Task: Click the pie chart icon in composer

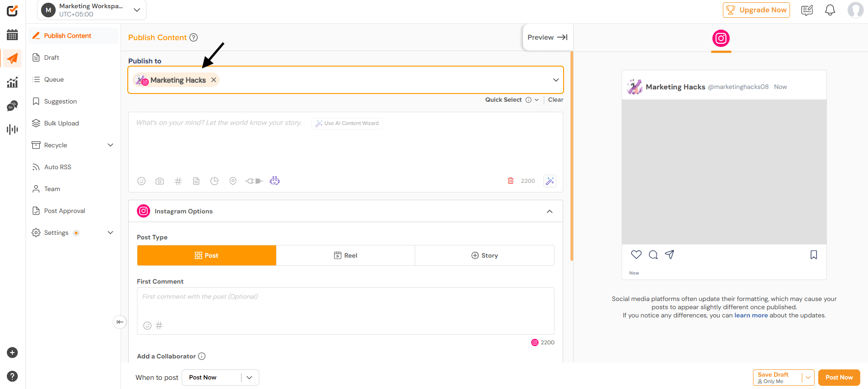Action: click(x=214, y=181)
